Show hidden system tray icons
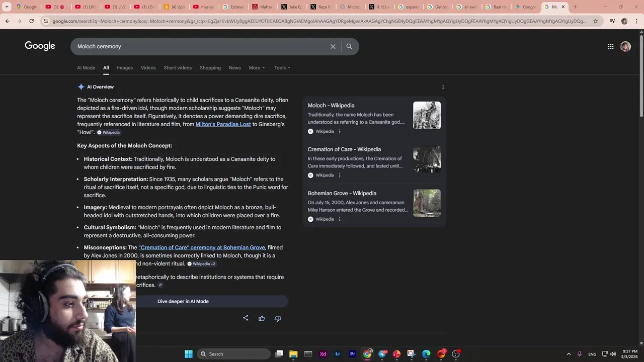The image size is (644, 362). click(x=569, y=354)
